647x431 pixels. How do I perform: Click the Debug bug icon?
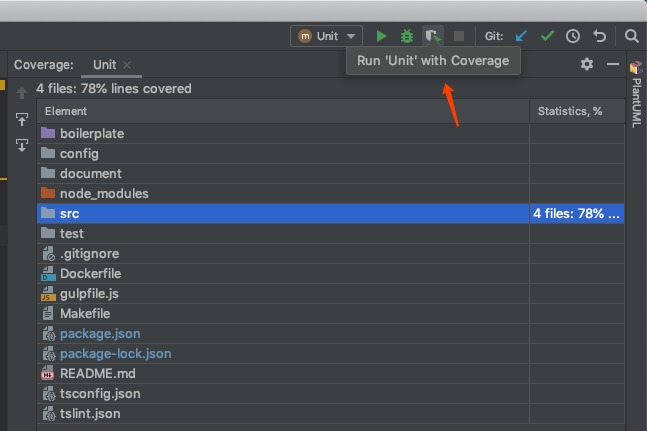pyautogui.click(x=407, y=36)
